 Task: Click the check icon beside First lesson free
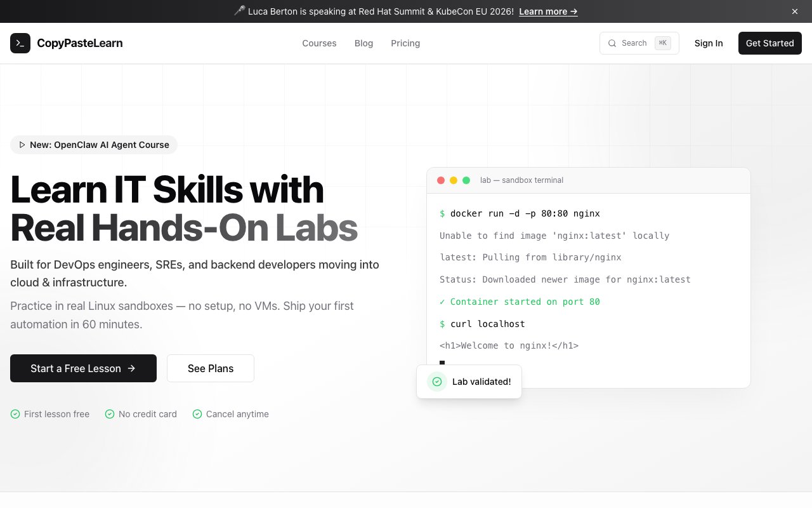coord(15,414)
